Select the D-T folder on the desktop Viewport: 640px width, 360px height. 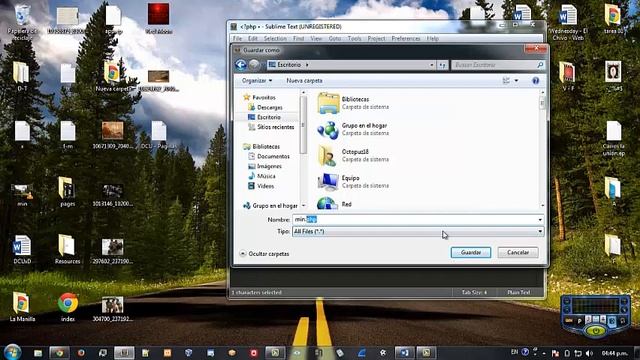point(22,76)
